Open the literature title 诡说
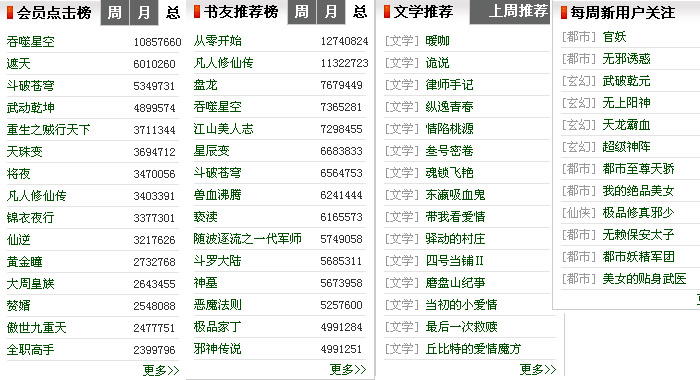Image resolution: width=700 pixels, height=380 pixels. pyautogui.click(x=438, y=63)
